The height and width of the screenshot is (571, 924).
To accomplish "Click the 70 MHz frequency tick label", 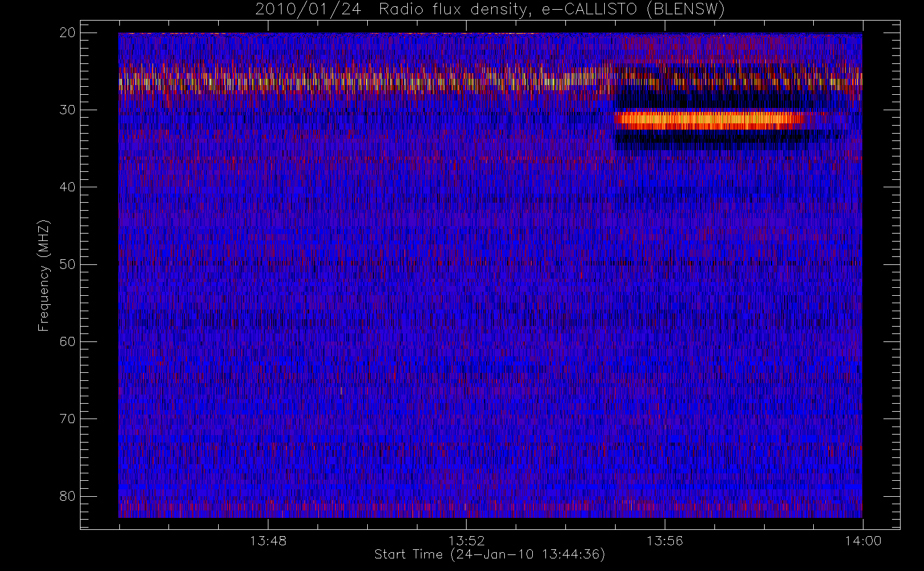I will click(x=67, y=419).
